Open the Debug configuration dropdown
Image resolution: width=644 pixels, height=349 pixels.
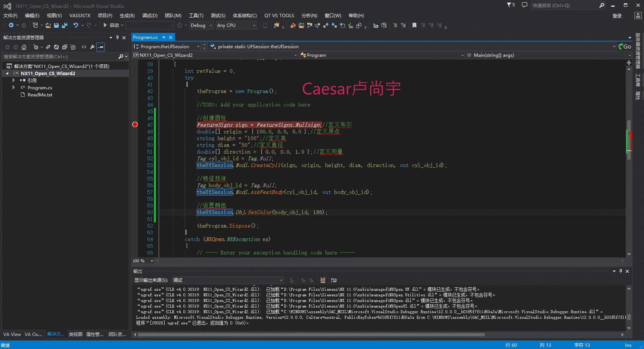pos(201,25)
